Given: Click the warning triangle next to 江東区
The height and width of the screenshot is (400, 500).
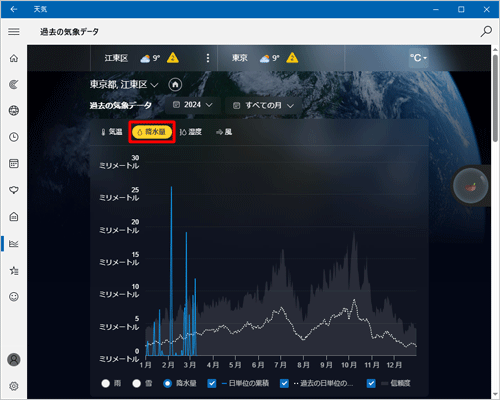Looking at the screenshot, I should pos(173,58).
